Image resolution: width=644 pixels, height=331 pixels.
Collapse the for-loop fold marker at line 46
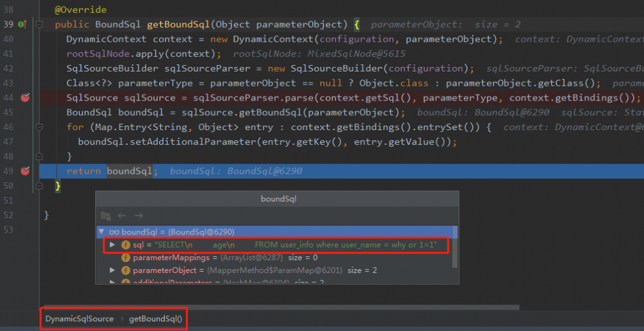point(39,127)
